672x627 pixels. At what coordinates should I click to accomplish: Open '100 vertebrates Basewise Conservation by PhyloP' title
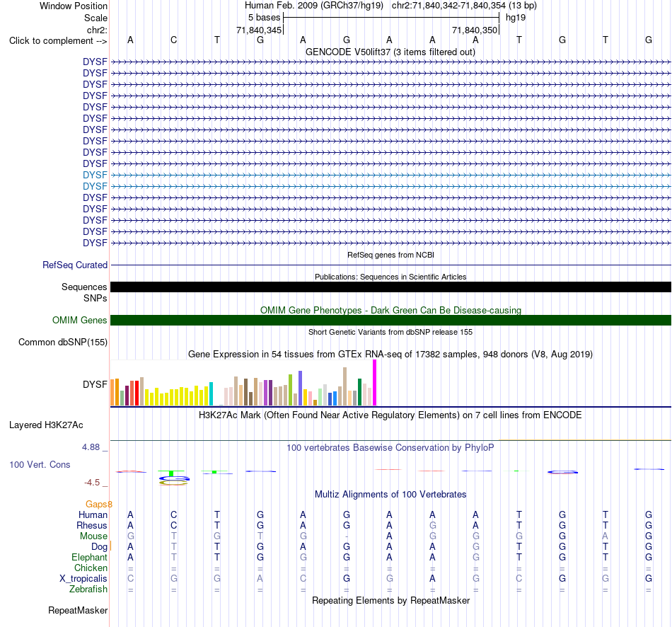390,448
